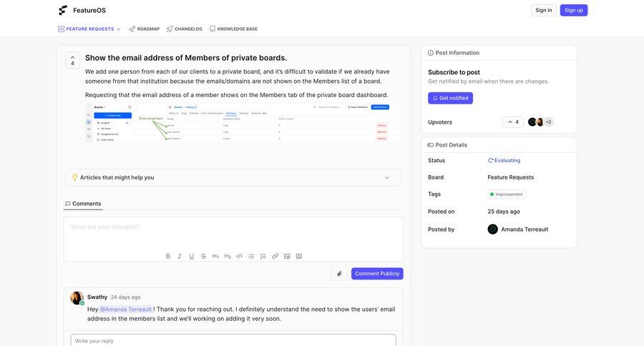Click the Feature Requests board value
Screen dimensions: 644x346
click(510, 177)
